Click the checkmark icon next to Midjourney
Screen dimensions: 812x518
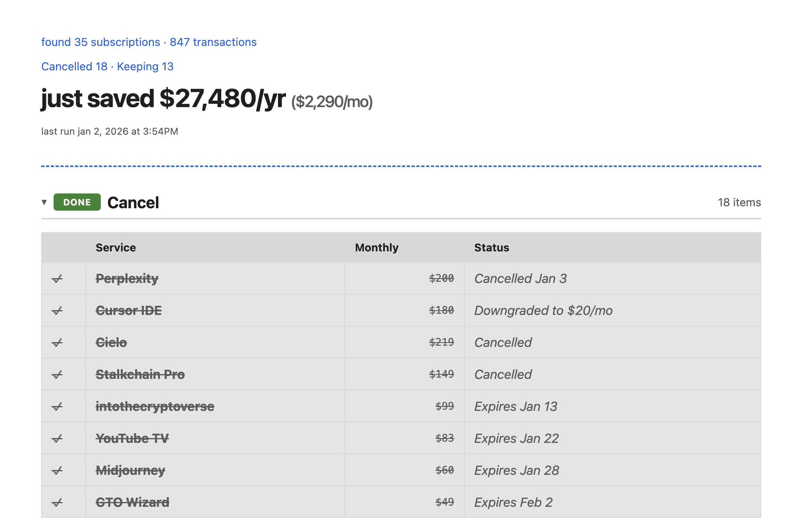click(x=57, y=470)
